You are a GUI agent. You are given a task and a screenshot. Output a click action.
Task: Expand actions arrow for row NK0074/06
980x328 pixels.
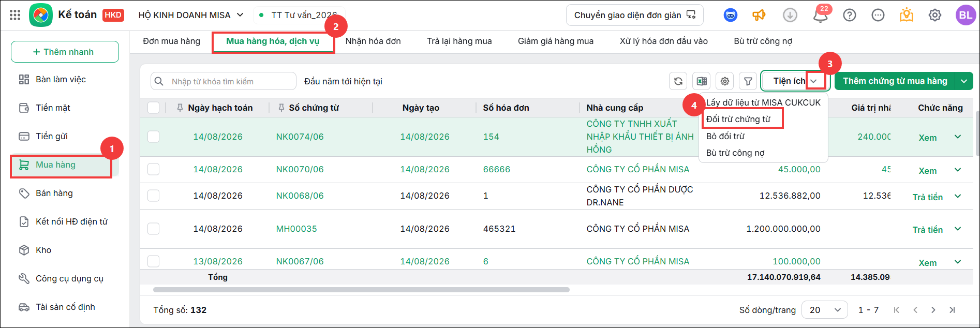coord(958,137)
